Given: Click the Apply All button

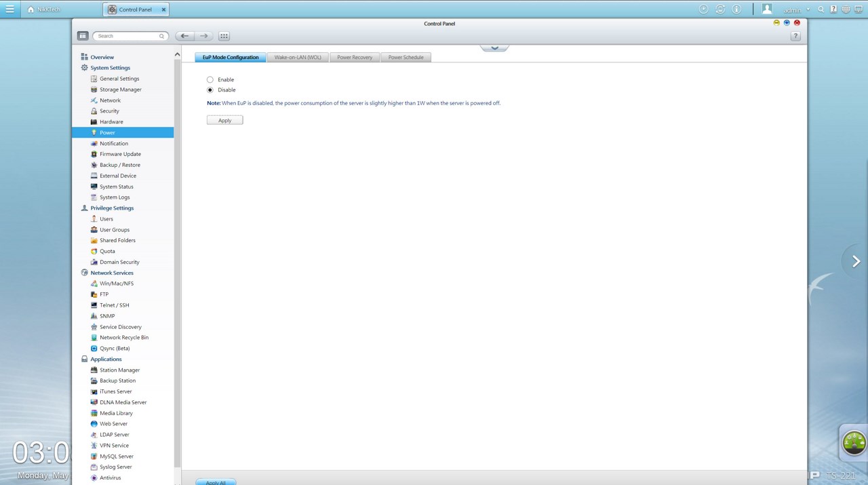Looking at the screenshot, I should tap(216, 482).
